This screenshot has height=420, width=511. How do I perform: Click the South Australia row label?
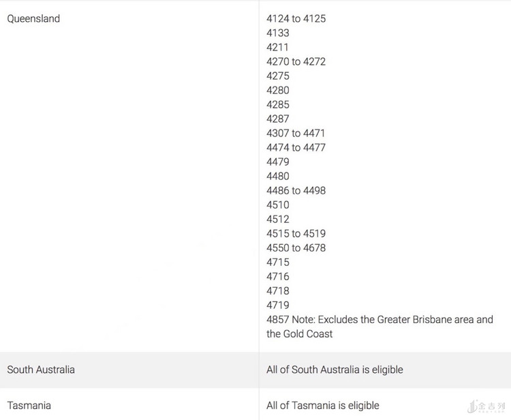tap(41, 370)
